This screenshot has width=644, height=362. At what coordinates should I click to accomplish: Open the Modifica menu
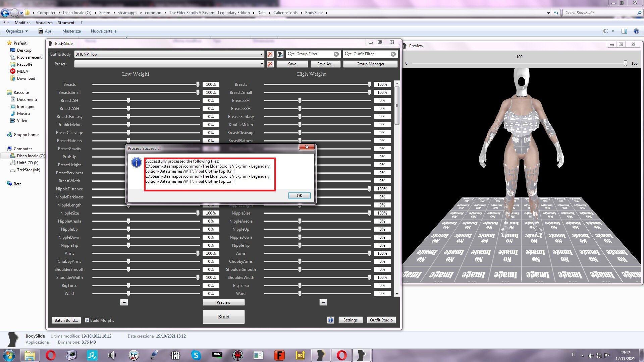tap(22, 23)
